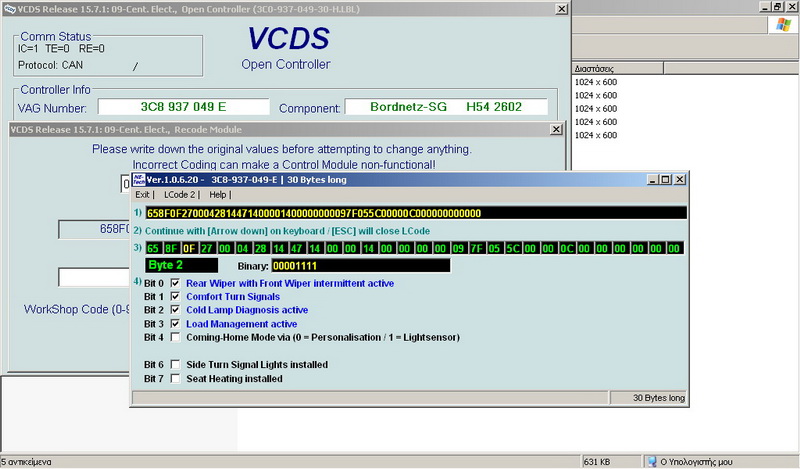Click '5 αντικείμενα' in the status bar

(26, 462)
